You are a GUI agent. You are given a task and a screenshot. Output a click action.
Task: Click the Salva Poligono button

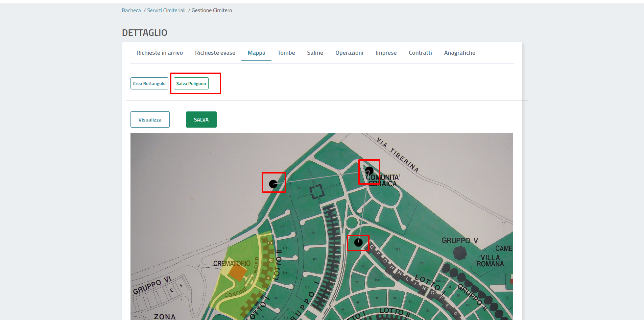coord(191,83)
